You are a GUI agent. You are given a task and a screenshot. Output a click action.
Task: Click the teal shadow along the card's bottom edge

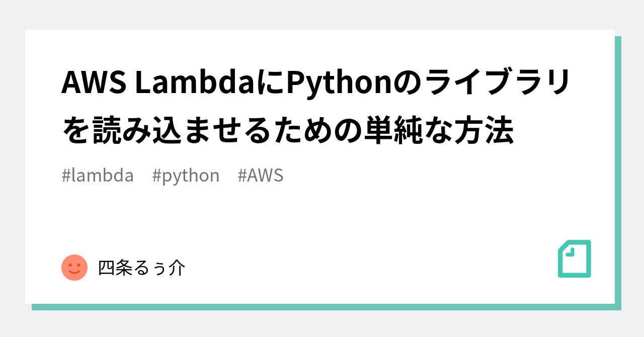(x=322, y=307)
